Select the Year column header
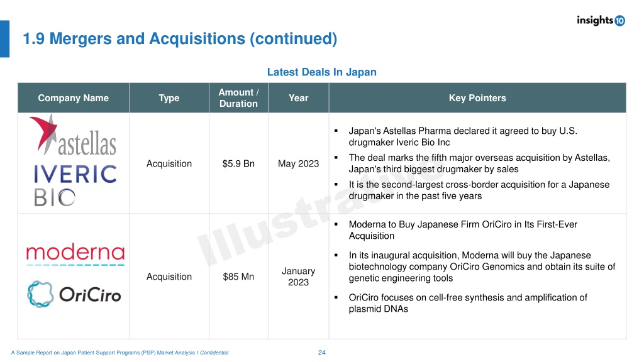644x362 pixels. [x=299, y=97]
